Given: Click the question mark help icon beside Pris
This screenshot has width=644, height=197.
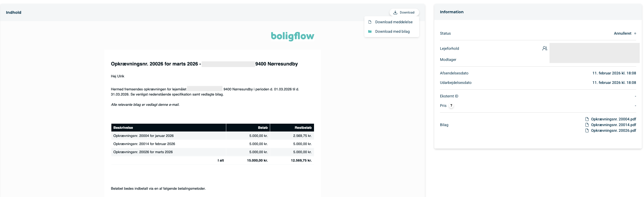Looking at the screenshot, I should pos(451,106).
